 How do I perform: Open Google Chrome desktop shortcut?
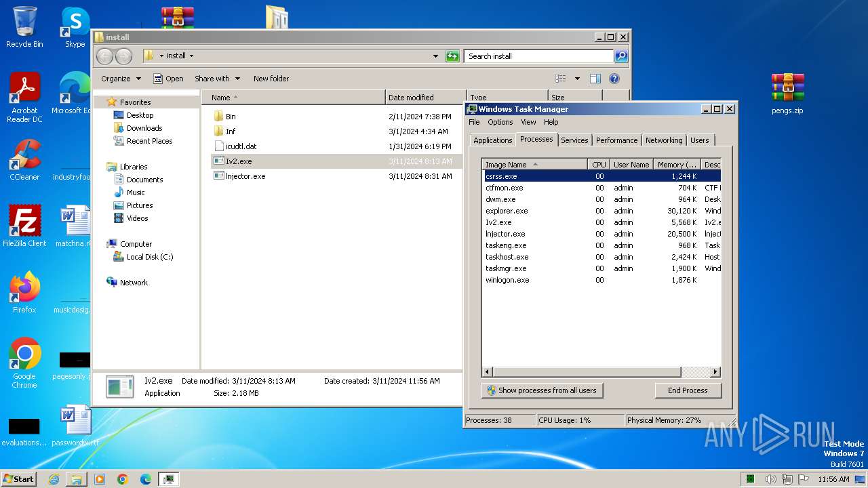pos(24,363)
